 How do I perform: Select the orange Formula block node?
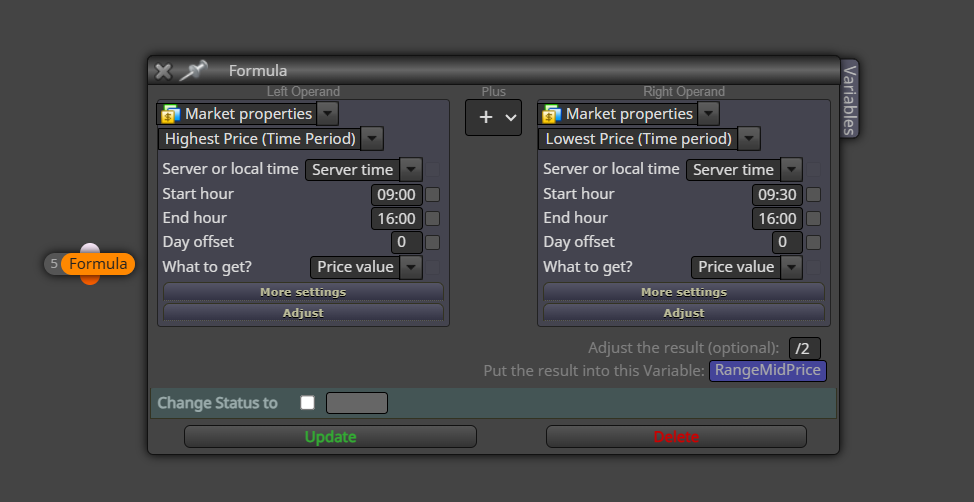[x=98, y=264]
